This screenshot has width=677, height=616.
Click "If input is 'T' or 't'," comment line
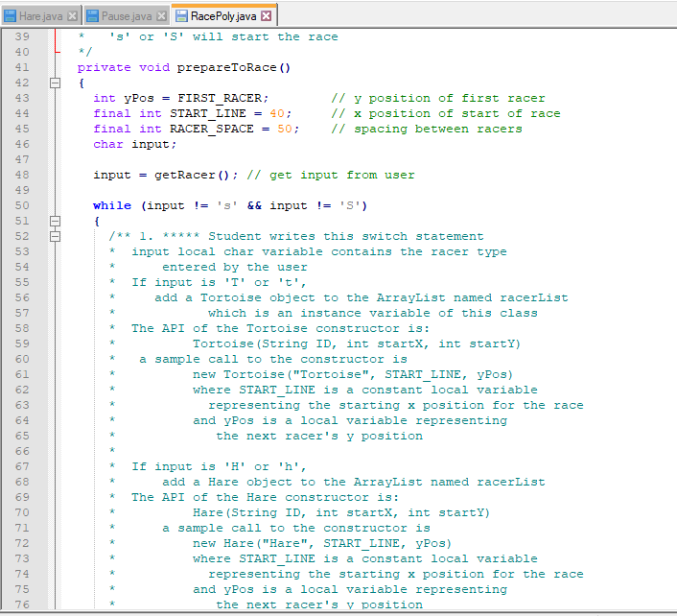tap(219, 282)
